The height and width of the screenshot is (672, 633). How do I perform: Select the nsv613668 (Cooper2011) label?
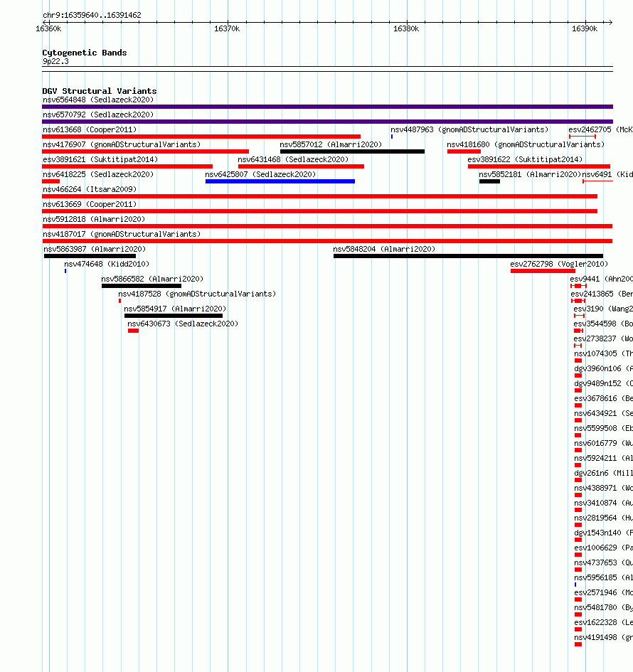(x=90, y=130)
